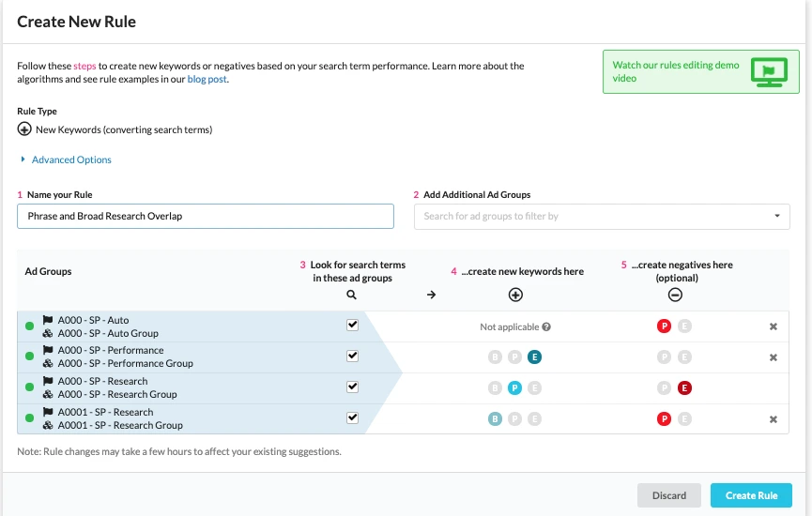The image size is (812, 516).
Task: Remove the A0001 - SP - Research row
Action: tap(774, 419)
